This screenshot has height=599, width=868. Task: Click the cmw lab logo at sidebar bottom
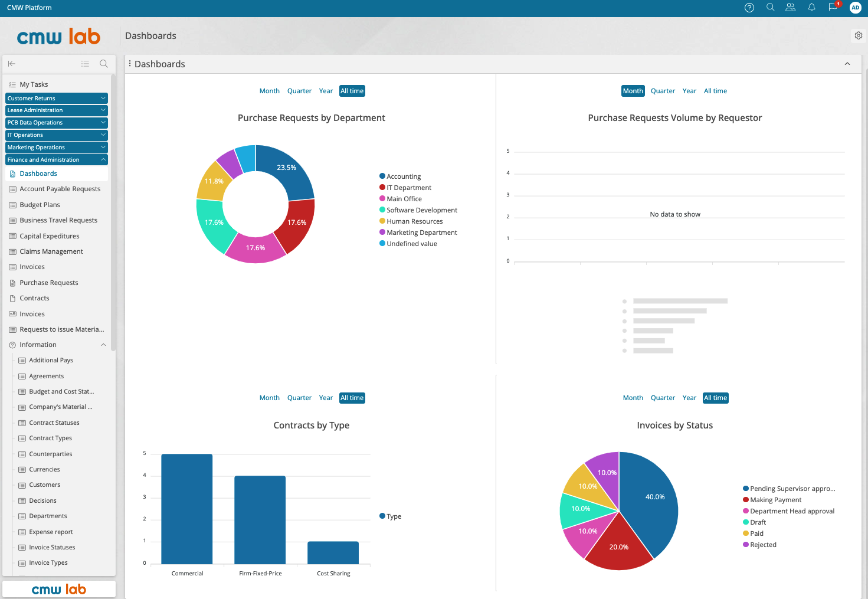tap(58, 589)
